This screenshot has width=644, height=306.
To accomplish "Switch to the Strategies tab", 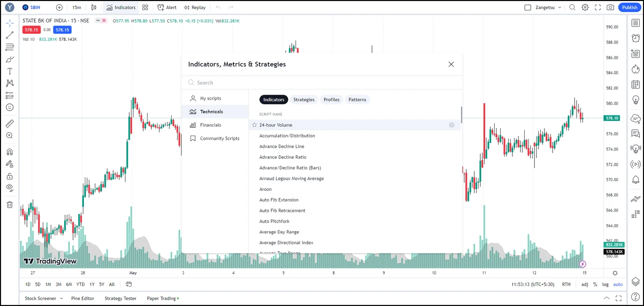I will click(x=304, y=100).
